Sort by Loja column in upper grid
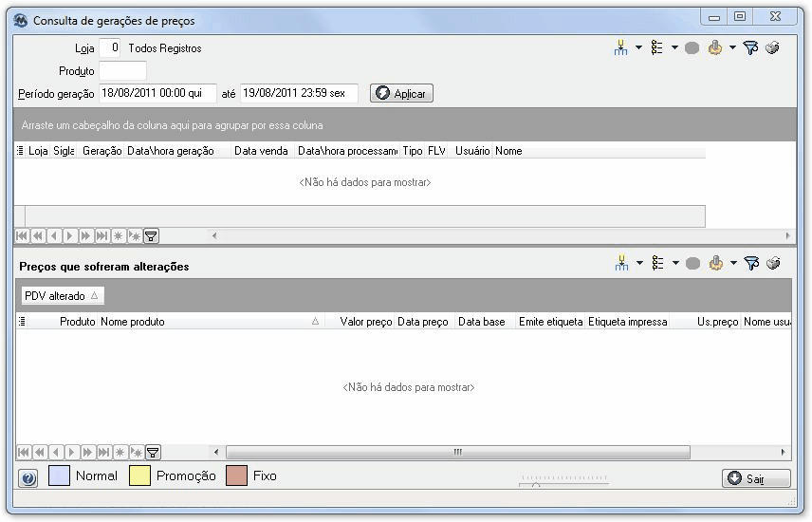The image size is (812, 522). [x=38, y=151]
